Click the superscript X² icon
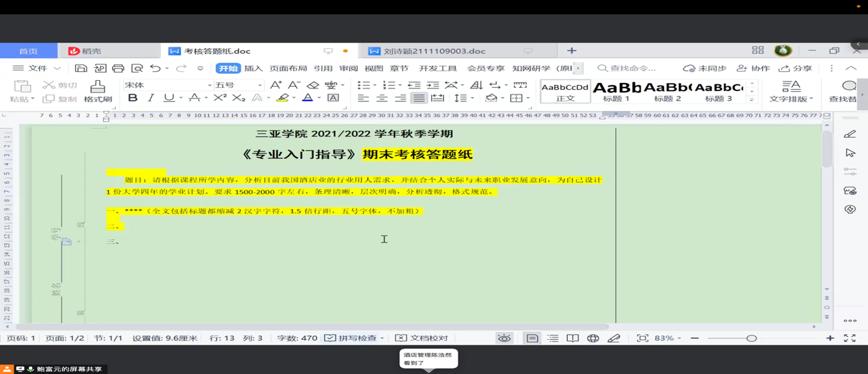 tap(219, 99)
